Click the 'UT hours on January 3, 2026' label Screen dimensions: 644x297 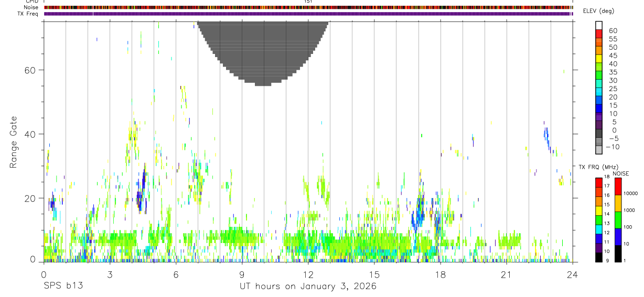coord(308,287)
